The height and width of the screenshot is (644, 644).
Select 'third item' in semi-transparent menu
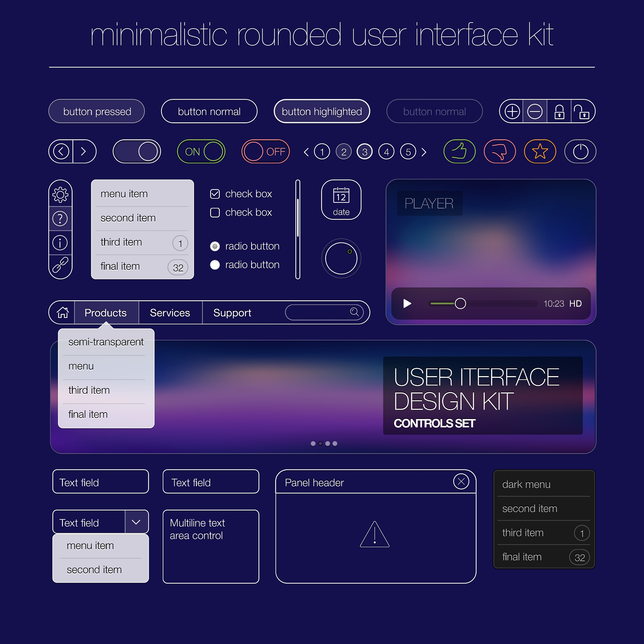point(89,390)
